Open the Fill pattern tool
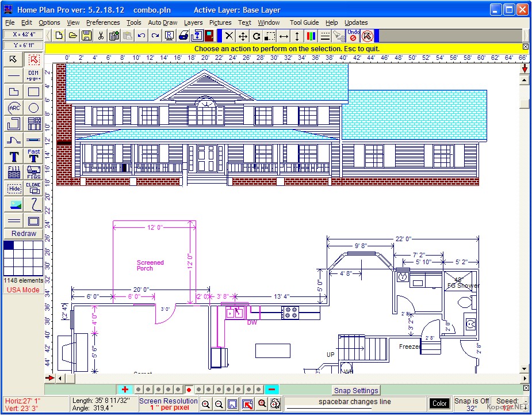This screenshot has height=415, width=532. tap(14, 172)
